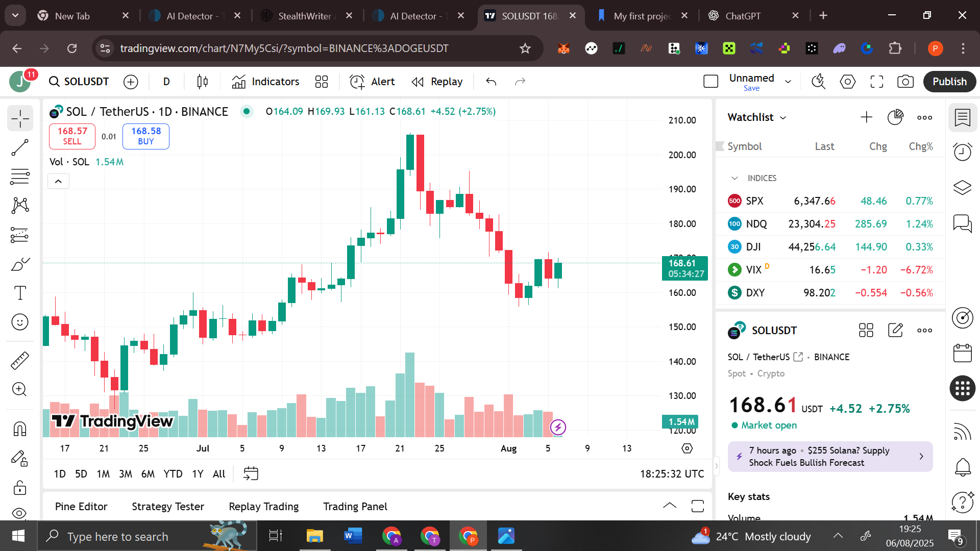This screenshot has height=551, width=980.
Task: Open the candlestick chart style selector
Action: coord(202,82)
